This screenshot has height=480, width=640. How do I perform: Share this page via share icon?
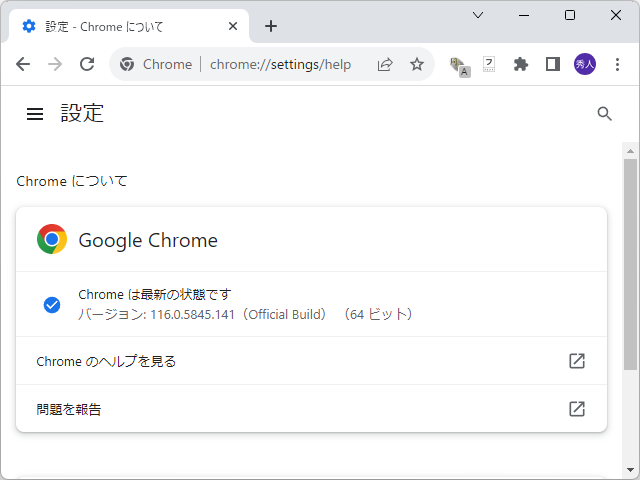pyautogui.click(x=385, y=64)
